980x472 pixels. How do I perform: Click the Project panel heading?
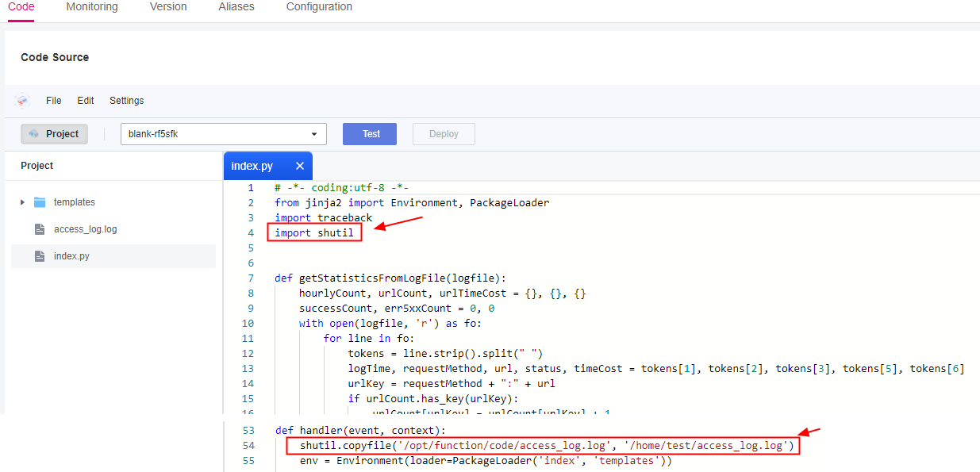[x=37, y=166]
